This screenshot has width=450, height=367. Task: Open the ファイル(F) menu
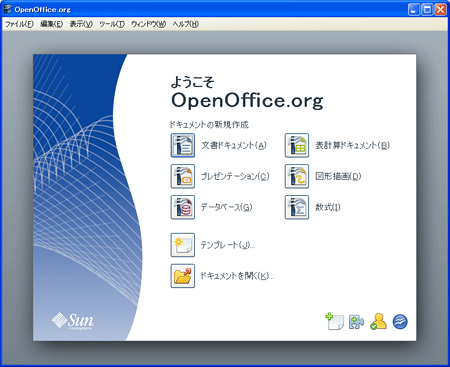(x=19, y=24)
